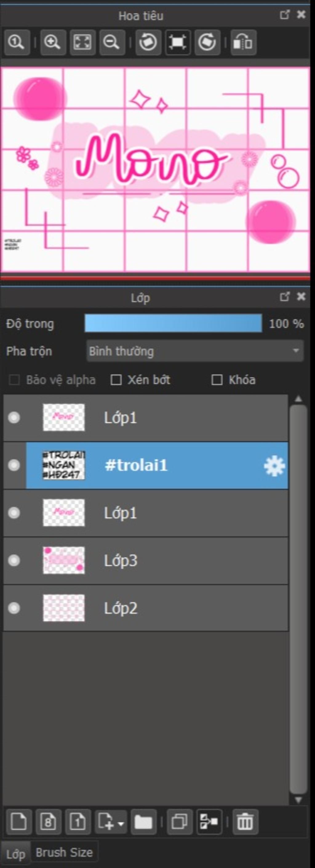Expand the add layer type dropdown arrow
Viewport: 315px width, 868px height.
coord(121,823)
